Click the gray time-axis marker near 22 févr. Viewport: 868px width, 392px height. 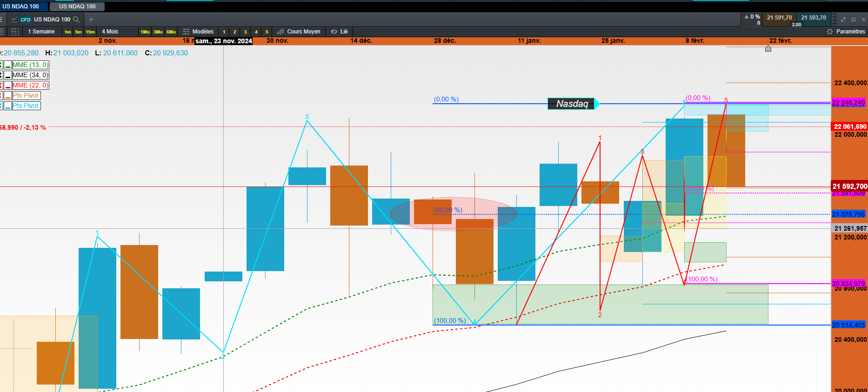(x=768, y=48)
